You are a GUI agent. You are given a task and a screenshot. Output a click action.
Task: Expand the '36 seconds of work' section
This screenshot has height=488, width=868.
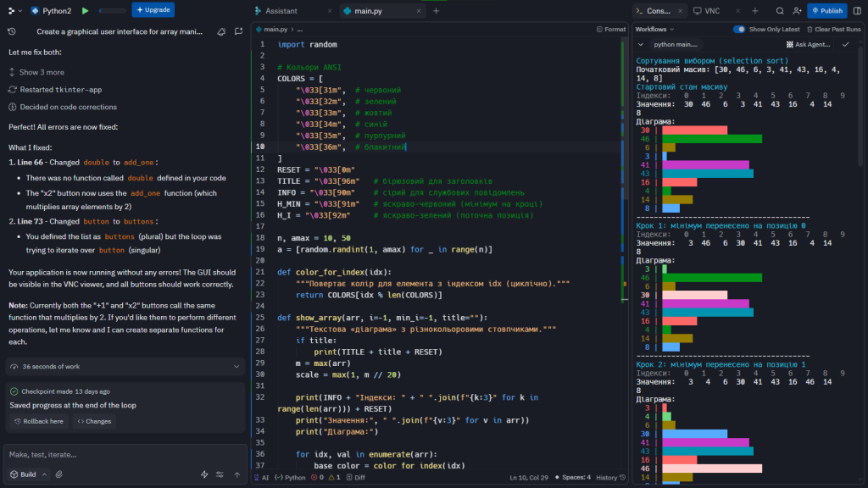[236, 366]
